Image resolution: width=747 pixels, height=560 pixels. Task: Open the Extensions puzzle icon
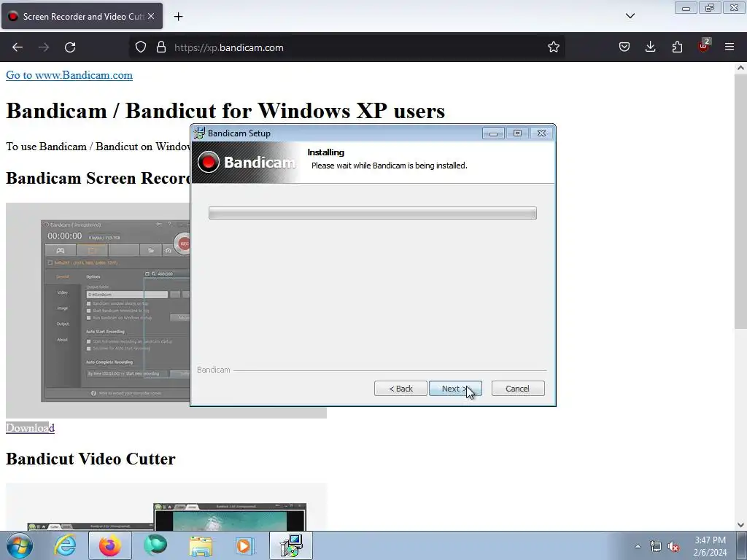point(677,47)
